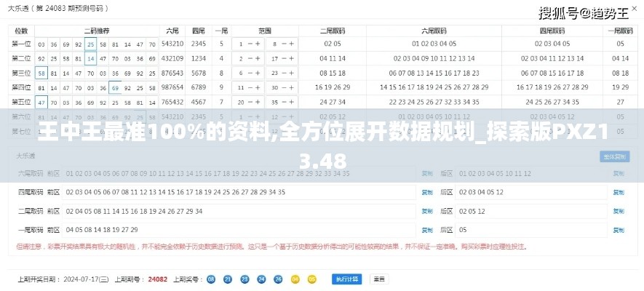Click yellow ball number 04
The image size is (644, 291).
pos(295,279)
